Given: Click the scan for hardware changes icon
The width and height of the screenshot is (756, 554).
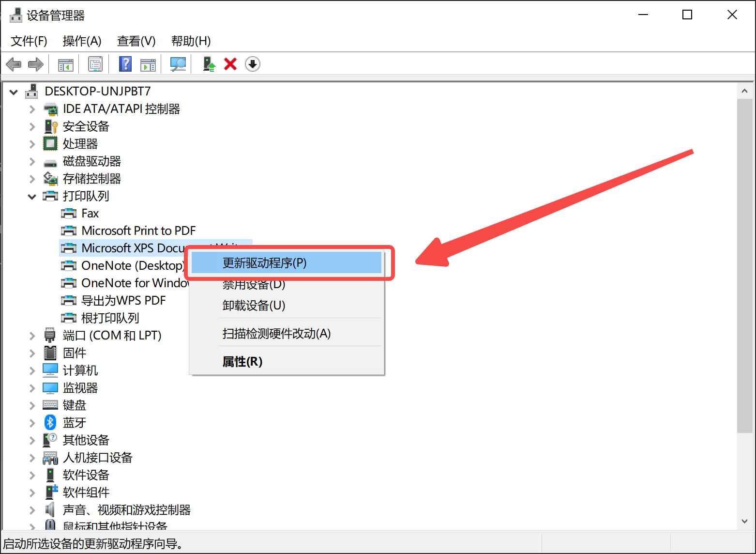Looking at the screenshot, I should pyautogui.click(x=178, y=64).
